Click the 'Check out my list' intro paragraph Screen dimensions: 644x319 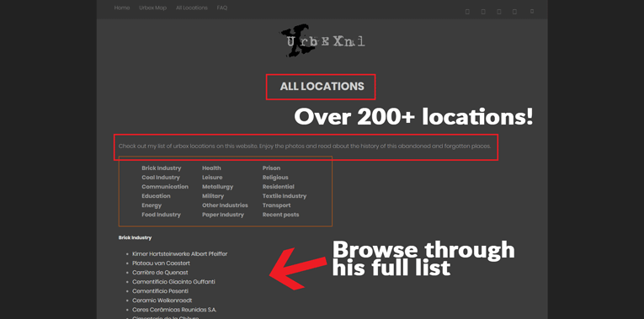tap(305, 146)
